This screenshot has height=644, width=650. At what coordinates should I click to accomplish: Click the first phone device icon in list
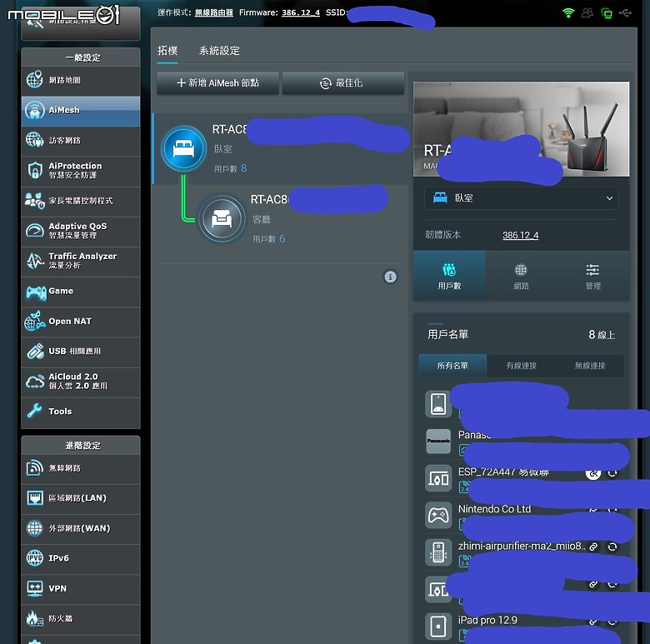click(438, 403)
